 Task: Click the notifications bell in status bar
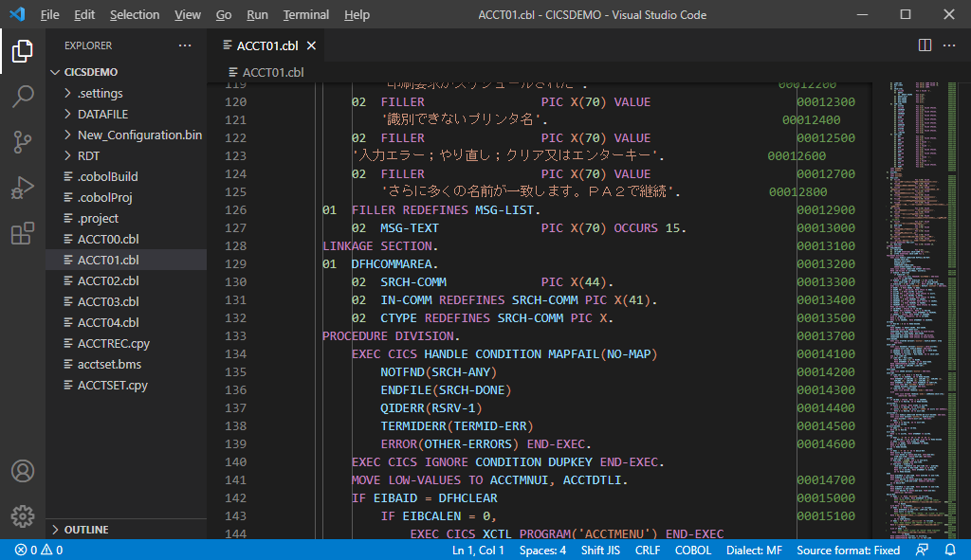coord(950,550)
